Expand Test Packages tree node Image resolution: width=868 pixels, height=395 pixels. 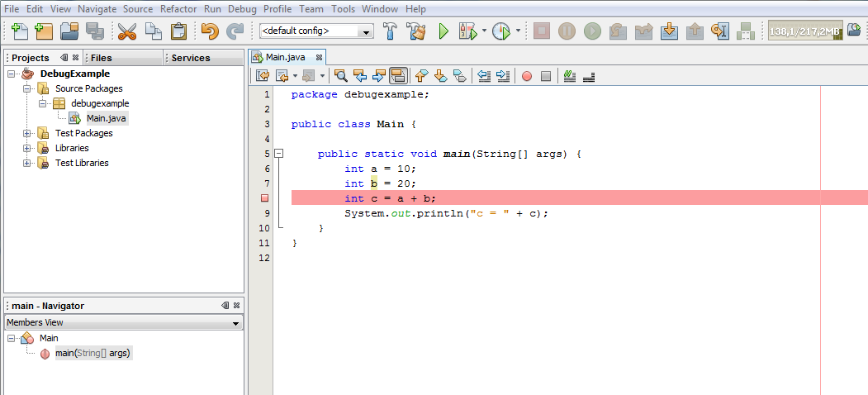point(26,134)
